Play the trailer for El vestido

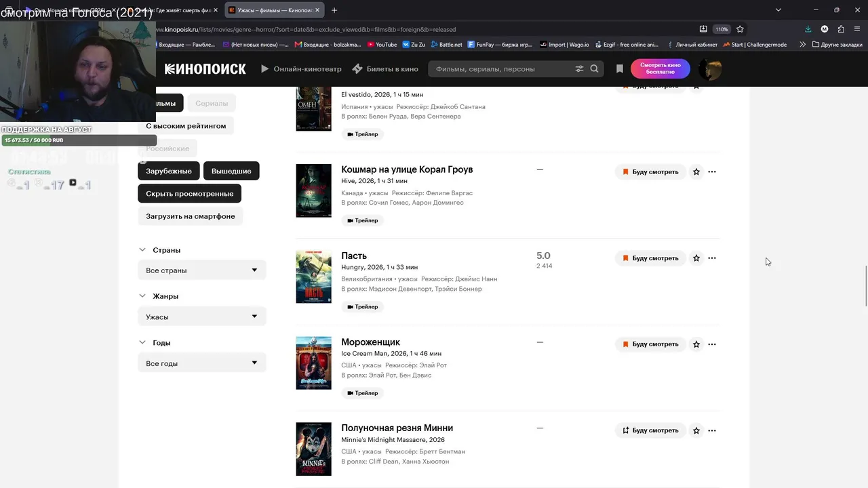tap(363, 134)
